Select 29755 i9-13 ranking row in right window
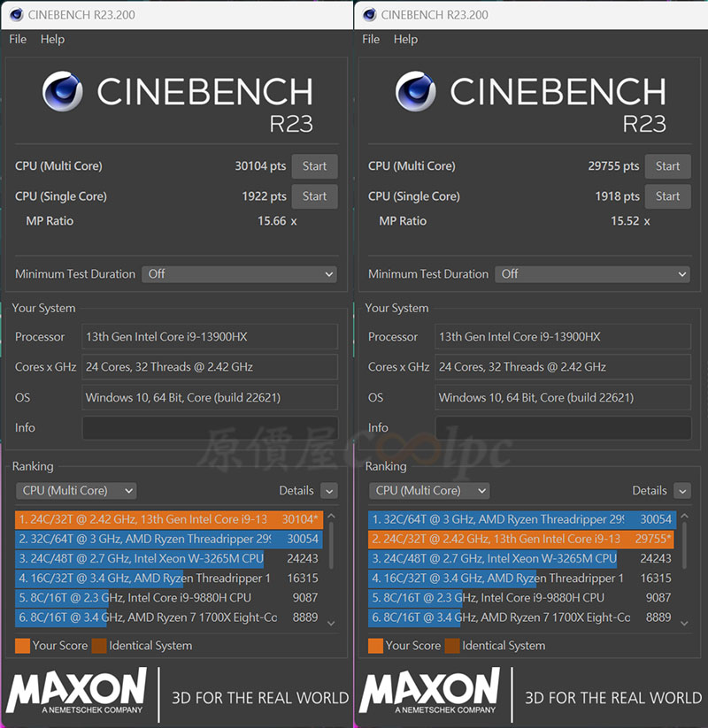The height and width of the screenshot is (728, 708). [522, 539]
